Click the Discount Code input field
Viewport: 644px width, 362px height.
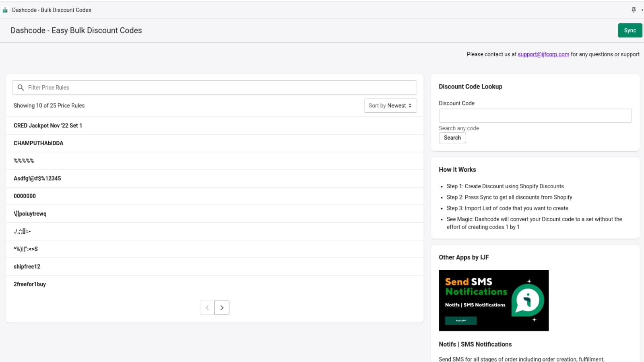pyautogui.click(x=535, y=115)
